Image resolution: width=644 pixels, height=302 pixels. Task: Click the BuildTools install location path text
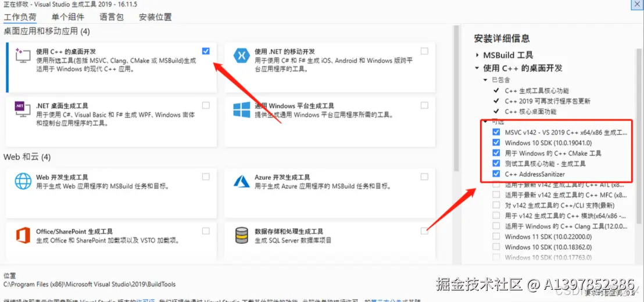[90, 284]
